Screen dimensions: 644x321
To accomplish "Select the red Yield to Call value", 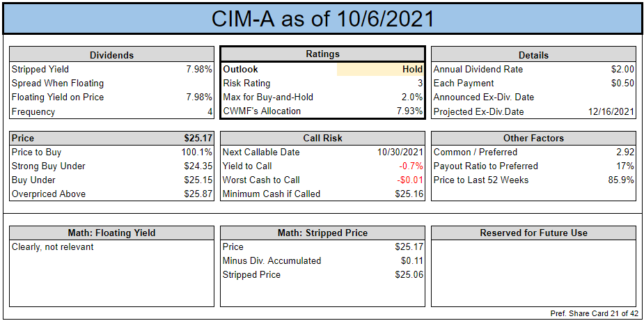I will point(411,166).
